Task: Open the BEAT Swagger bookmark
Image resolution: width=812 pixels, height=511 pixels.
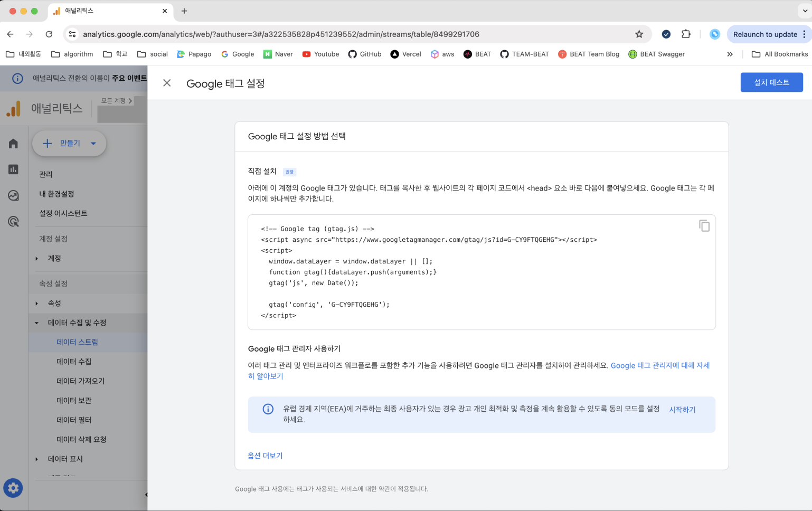Action: point(656,54)
